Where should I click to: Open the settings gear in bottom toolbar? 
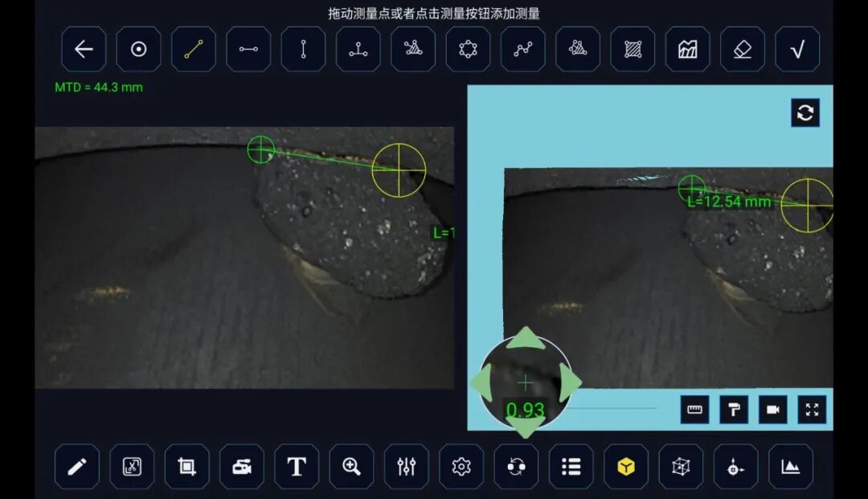tap(461, 466)
